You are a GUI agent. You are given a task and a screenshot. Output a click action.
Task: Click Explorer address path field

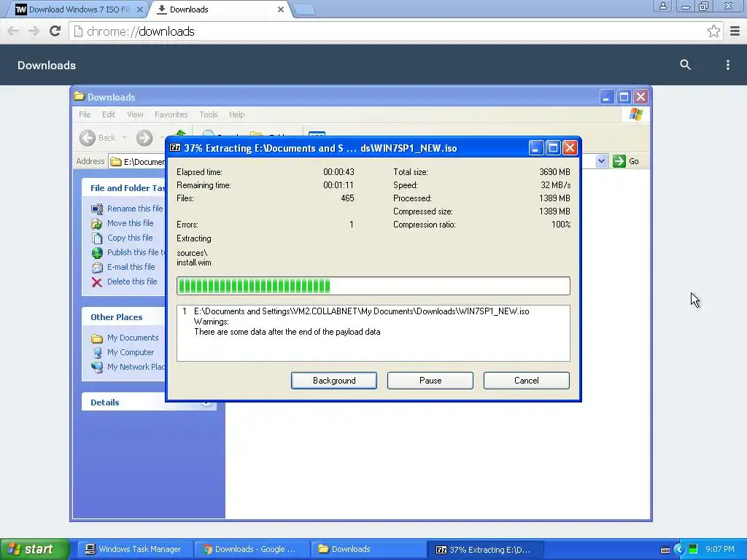click(x=138, y=161)
